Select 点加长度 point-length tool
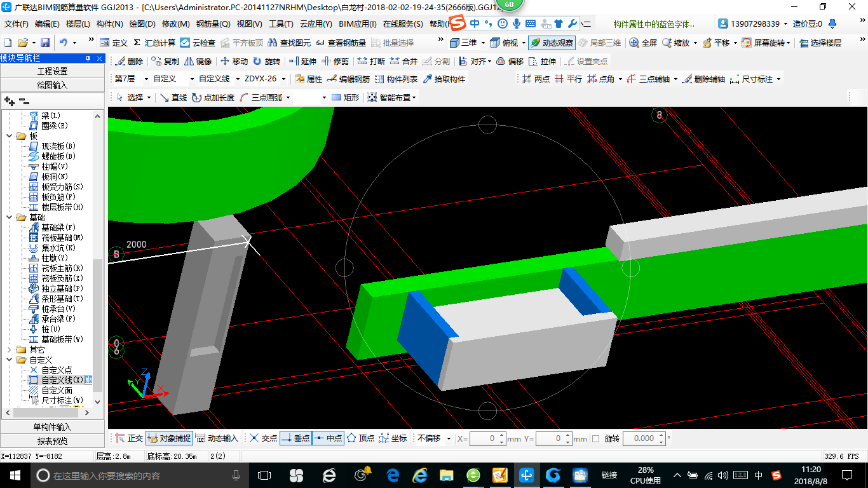The image size is (868, 488). click(x=212, y=97)
